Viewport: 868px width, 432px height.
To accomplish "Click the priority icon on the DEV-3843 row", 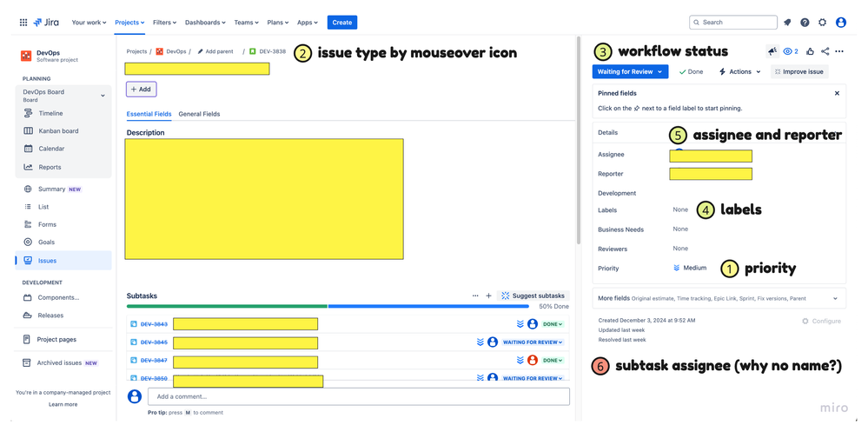I will coord(520,324).
